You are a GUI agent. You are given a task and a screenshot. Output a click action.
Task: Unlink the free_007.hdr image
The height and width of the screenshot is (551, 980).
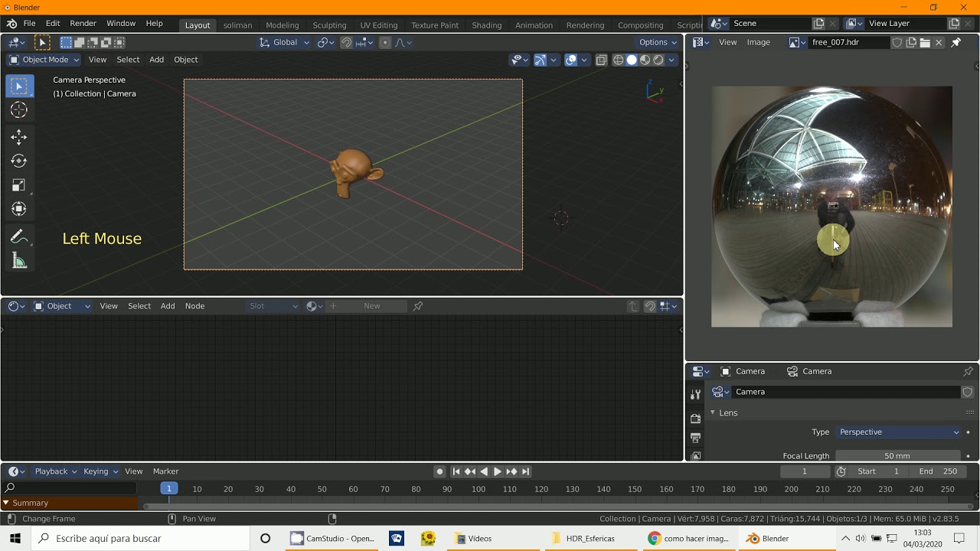pyautogui.click(x=939, y=42)
